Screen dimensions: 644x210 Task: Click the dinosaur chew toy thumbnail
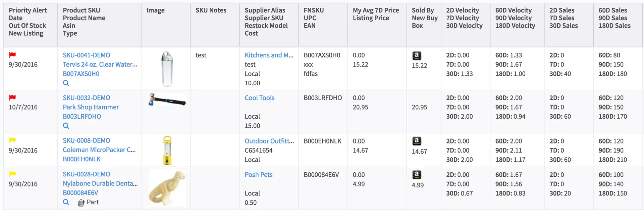pyautogui.click(x=167, y=188)
